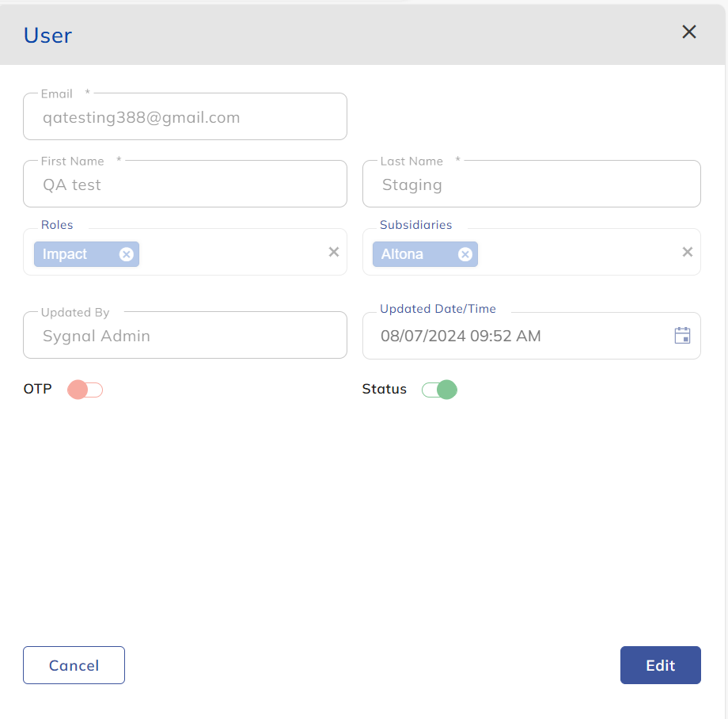Viewport: 728px width, 719px height.
Task: Click the delete icon inside the Altona tag
Action: click(x=465, y=254)
